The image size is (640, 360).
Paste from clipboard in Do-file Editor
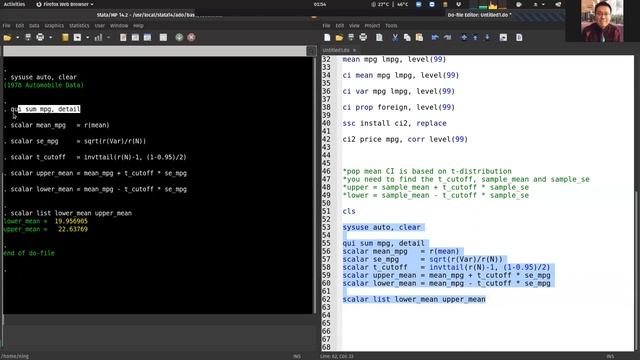(419, 38)
